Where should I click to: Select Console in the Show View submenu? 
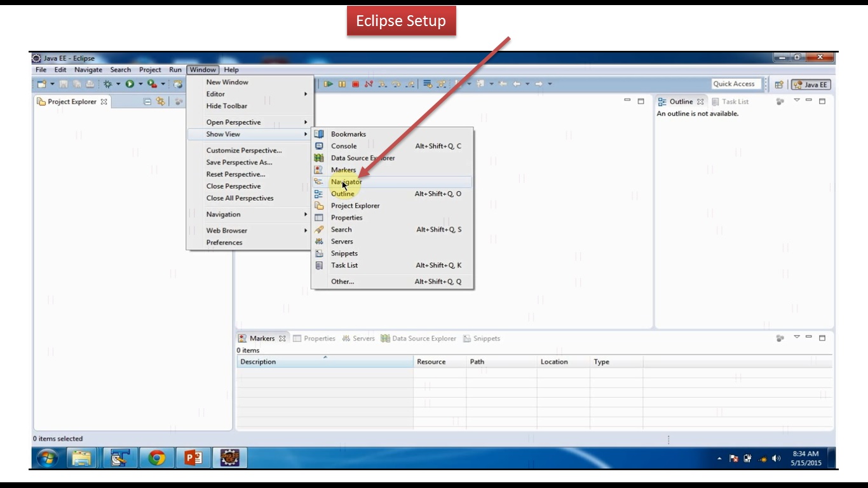pos(392,146)
